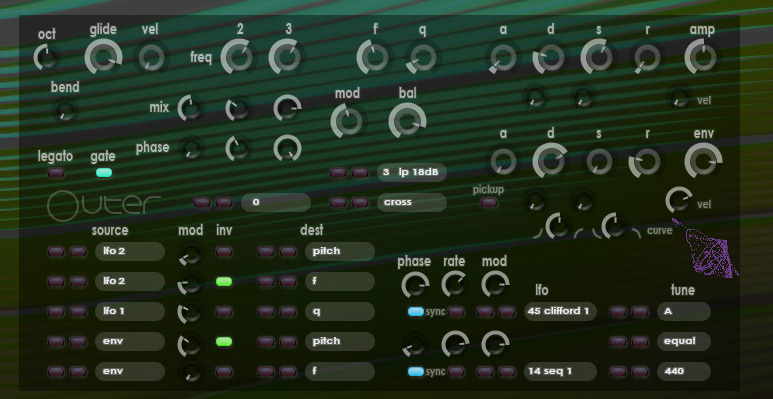The width and height of the screenshot is (773, 399).
Task: Click the amp envelope decay knob
Action: (550, 58)
